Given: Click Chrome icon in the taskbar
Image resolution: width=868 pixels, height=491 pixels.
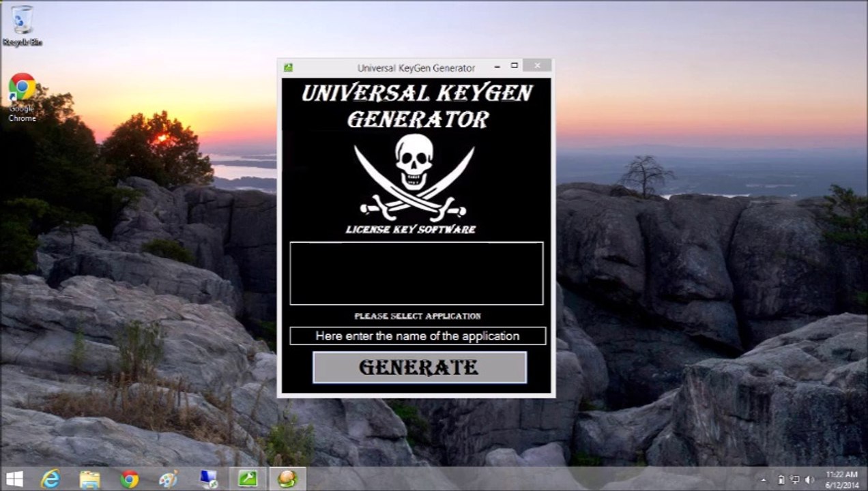Looking at the screenshot, I should tap(129, 479).
